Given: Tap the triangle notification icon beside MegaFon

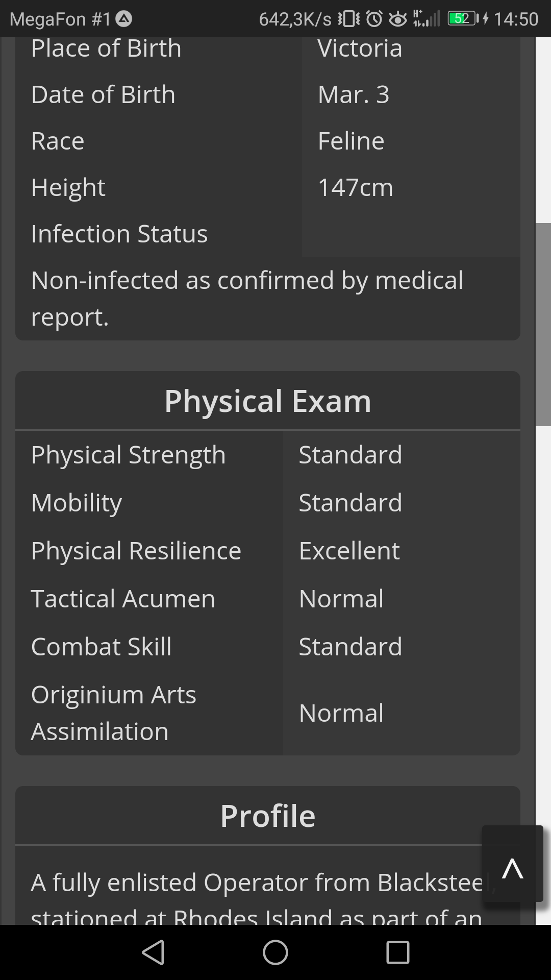Looking at the screenshot, I should 124,19.
